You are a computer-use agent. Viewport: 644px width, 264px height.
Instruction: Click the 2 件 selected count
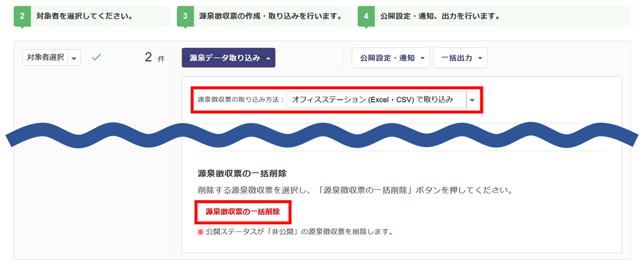coord(154,57)
